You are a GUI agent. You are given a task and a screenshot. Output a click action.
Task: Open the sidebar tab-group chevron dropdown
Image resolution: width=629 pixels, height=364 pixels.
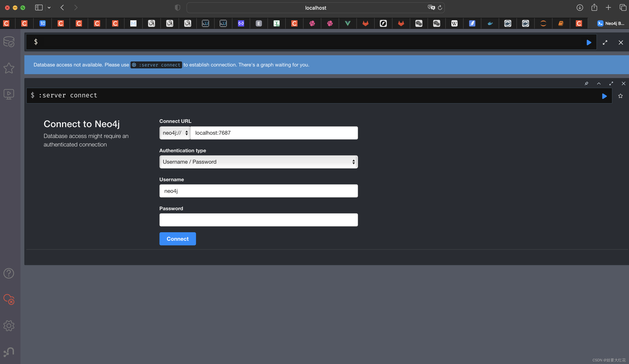[49, 8]
